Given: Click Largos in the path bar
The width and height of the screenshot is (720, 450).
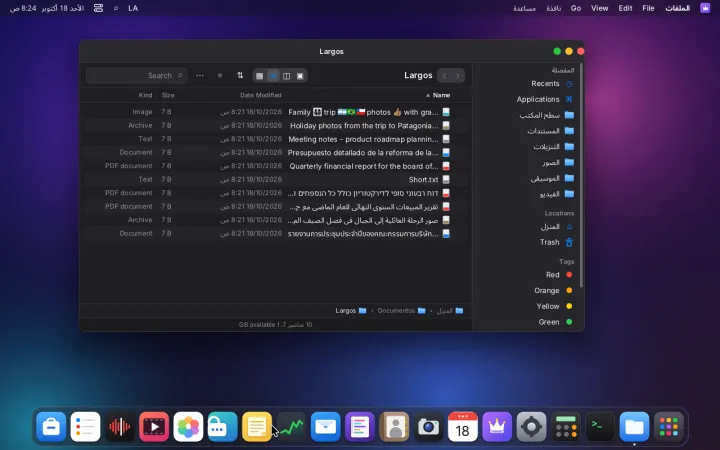Looking at the screenshot, I should tap(351, 311).
